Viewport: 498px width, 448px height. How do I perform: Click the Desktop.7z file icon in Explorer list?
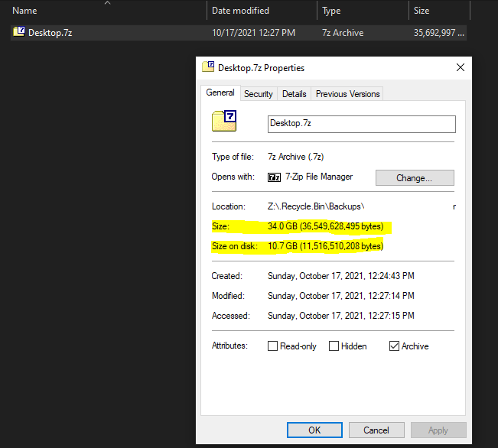click(19, 32)
